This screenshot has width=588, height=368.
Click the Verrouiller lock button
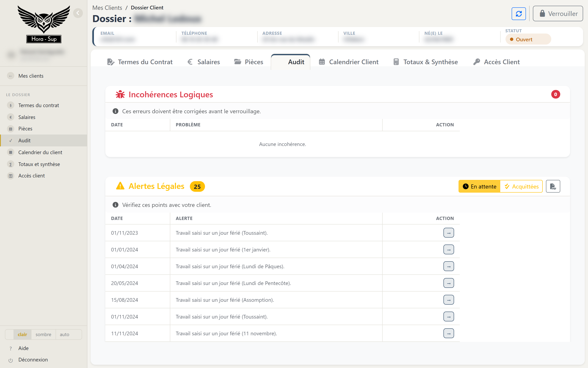pyautogui.click(x=558, y=14)
